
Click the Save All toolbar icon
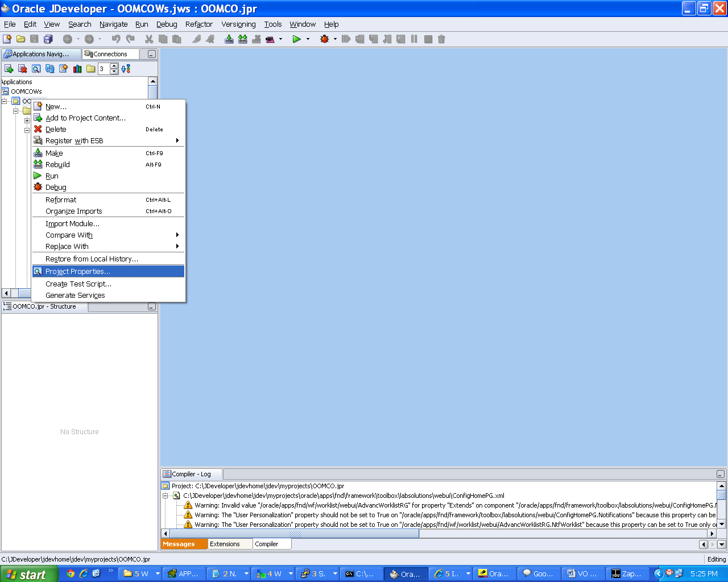tap(48, 39)
